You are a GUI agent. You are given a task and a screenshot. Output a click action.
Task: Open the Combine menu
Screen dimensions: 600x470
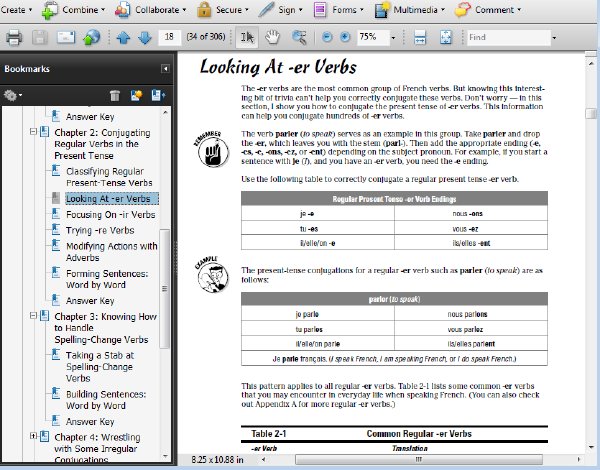coord(73,10)
